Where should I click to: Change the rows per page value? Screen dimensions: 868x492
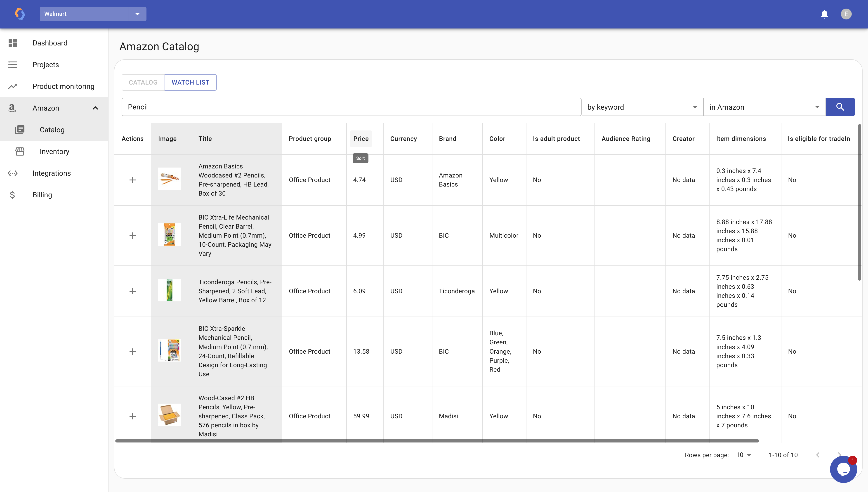tap(743, 455)
